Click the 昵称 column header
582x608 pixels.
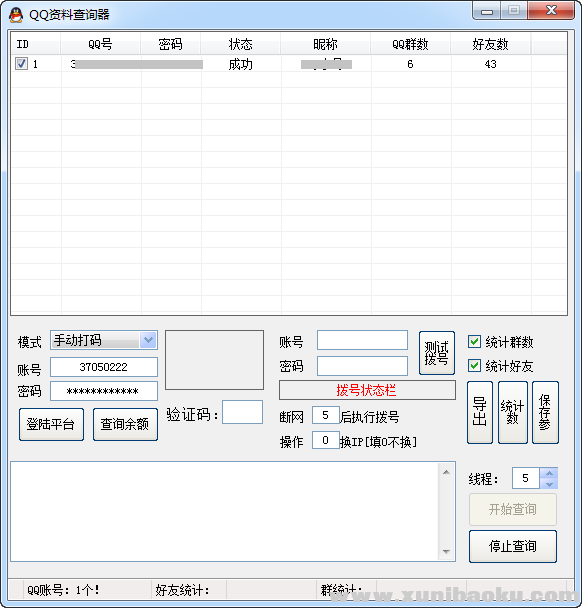point(325,44)
